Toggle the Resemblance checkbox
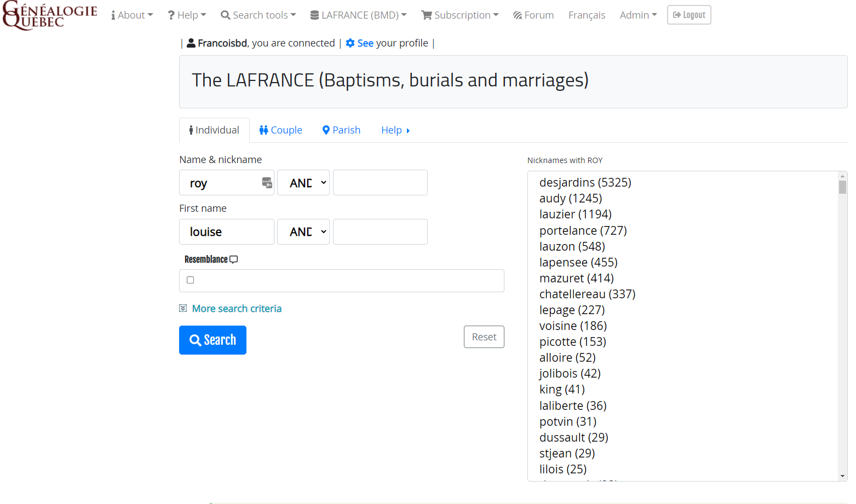This screenshot has width=856, height=504. [x=191, y=280]
